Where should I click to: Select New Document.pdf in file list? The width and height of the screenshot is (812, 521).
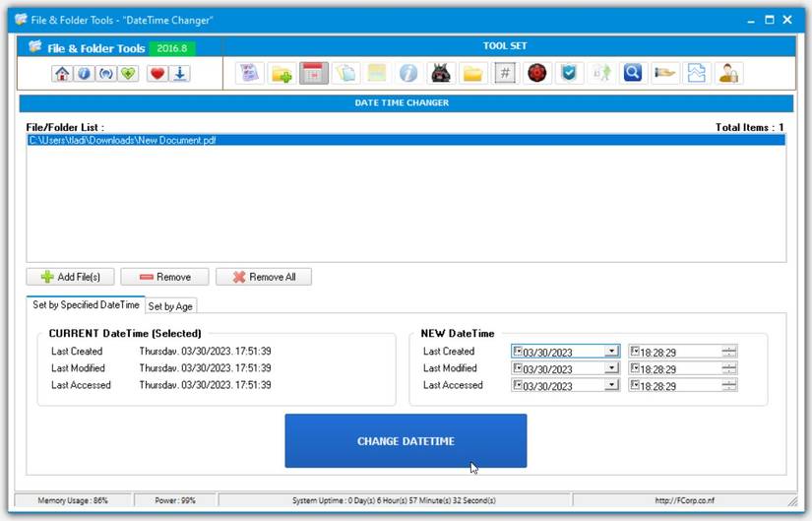tap(406, 140)
